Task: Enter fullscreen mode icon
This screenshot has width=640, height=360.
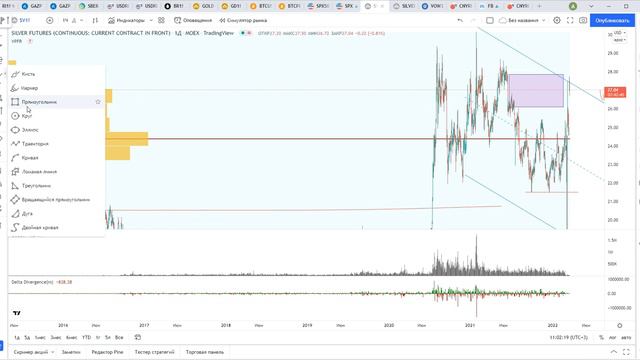Action: [x=570, y=20]
